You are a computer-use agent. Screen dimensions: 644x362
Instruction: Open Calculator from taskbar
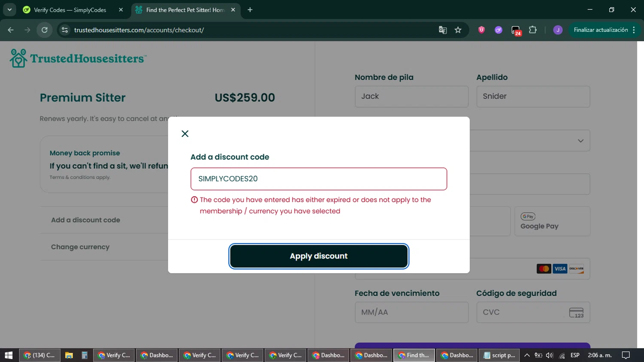[x=85, y=355]
